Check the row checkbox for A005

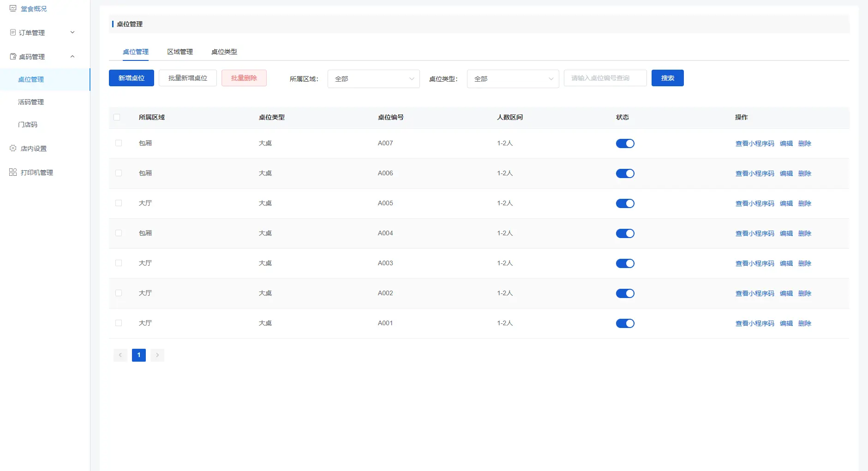click(x=119, y=203)
